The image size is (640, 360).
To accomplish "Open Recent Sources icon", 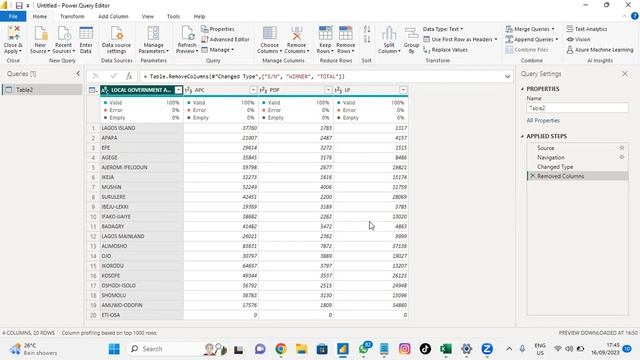I will pyautogui.click(x=63, y=33).
